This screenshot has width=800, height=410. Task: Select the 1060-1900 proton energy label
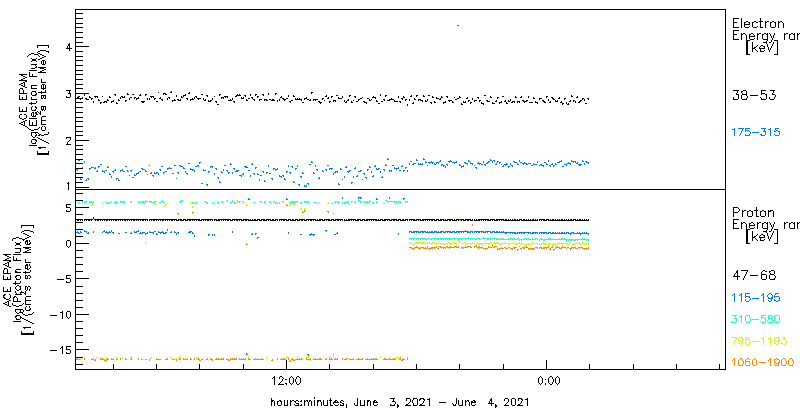pyautogui.click(x=763, y=363)
